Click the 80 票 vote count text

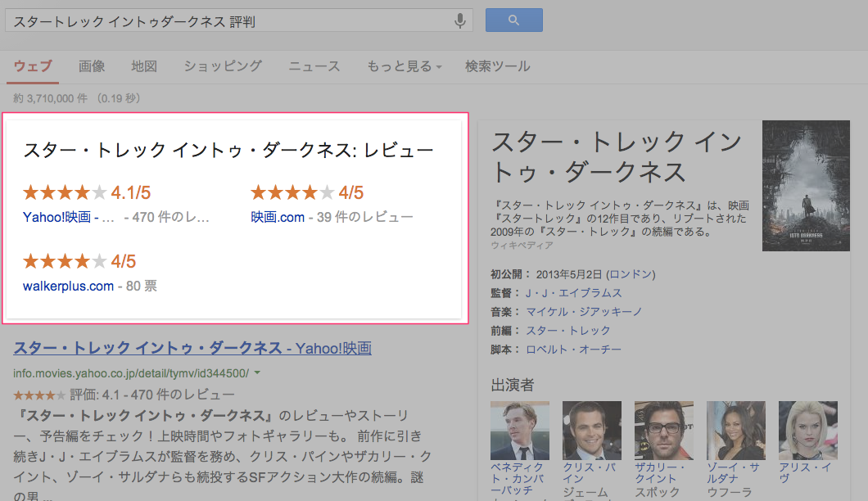[x=141, y=287]
